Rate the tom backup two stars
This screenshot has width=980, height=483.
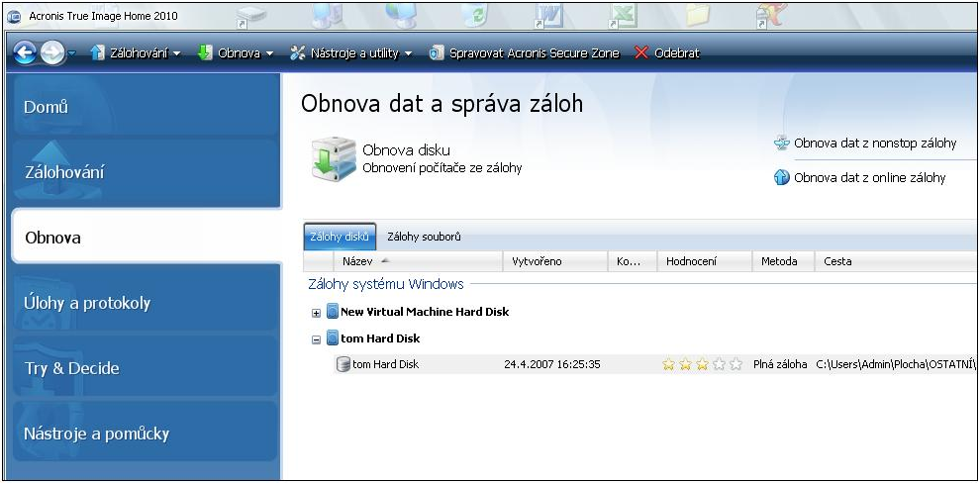pos(686,364)
